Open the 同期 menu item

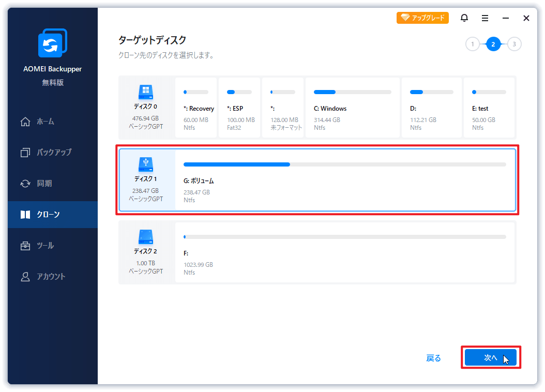[53, 184]
